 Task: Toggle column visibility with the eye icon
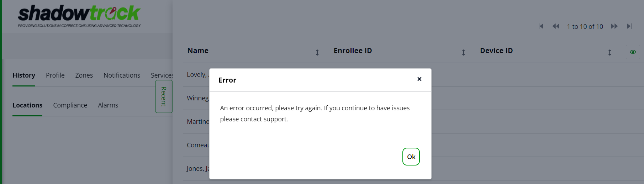pos(633,52)
